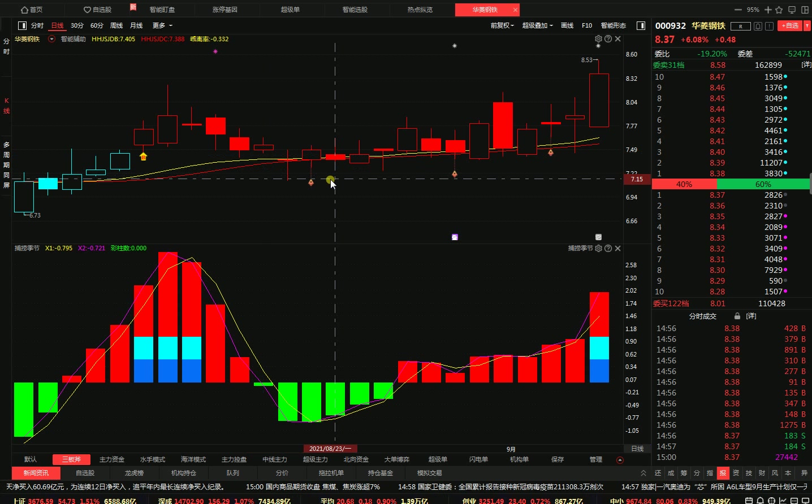The width and height of the screenshot is (812, 504).
Task: Click the purple info marker at chart bottom
Action: (x=455, y=237)
